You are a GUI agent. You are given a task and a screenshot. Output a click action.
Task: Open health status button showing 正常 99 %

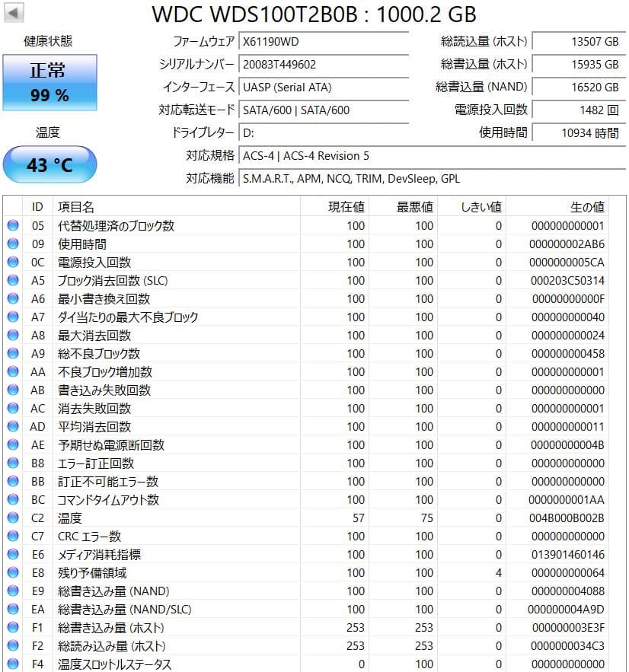(49, 82)
